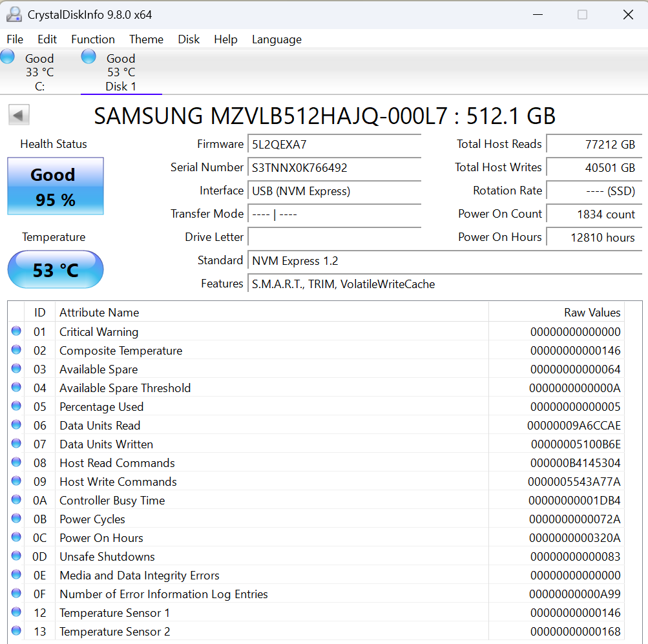Click the Transfer Mode field
Screen dimensions: 648x644
tap(334, 214)
